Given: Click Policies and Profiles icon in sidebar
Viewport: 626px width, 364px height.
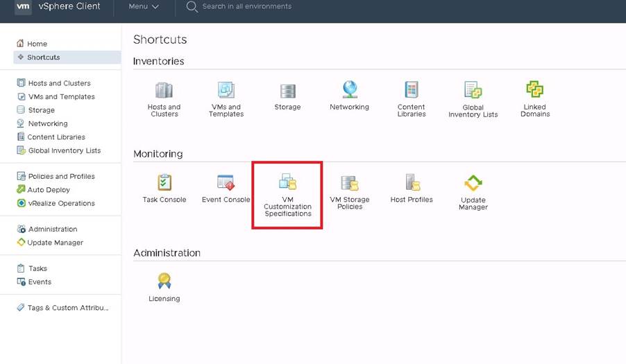Looking at the screenshot, I should click(21, 176).
